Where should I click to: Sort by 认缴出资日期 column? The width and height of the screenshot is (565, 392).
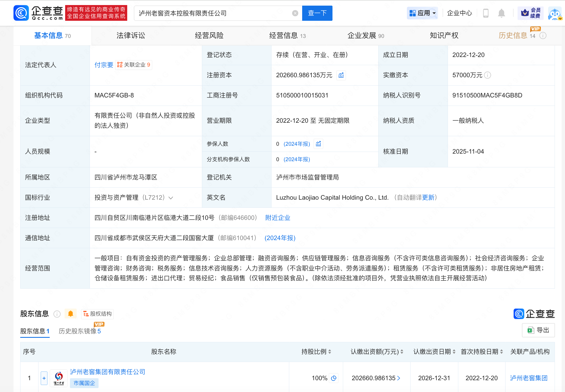[454, 352]
